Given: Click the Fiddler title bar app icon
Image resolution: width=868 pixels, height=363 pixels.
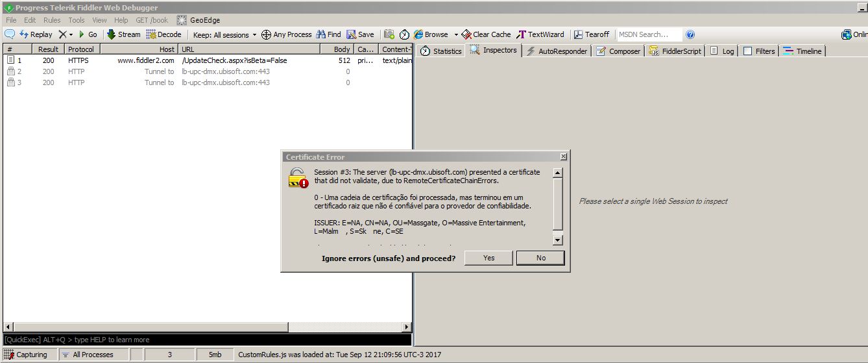Looking at the screenshot, I should click(7, 8).
